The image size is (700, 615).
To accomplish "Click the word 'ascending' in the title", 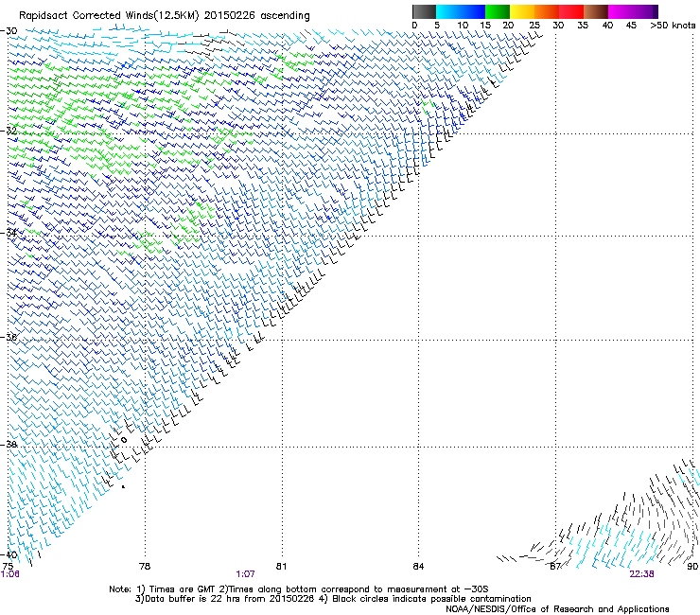I will pos(285,16).
